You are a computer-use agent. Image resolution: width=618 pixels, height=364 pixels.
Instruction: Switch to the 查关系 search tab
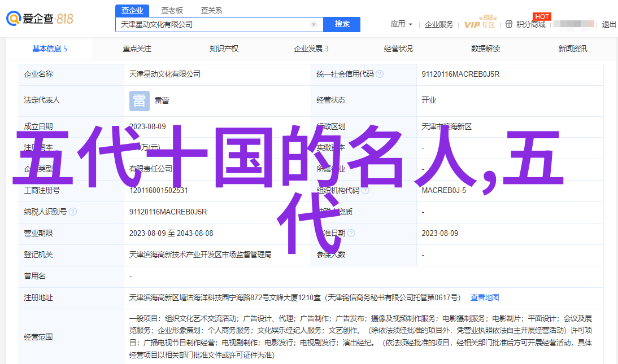pyautogui.click(x=212, y=10)
